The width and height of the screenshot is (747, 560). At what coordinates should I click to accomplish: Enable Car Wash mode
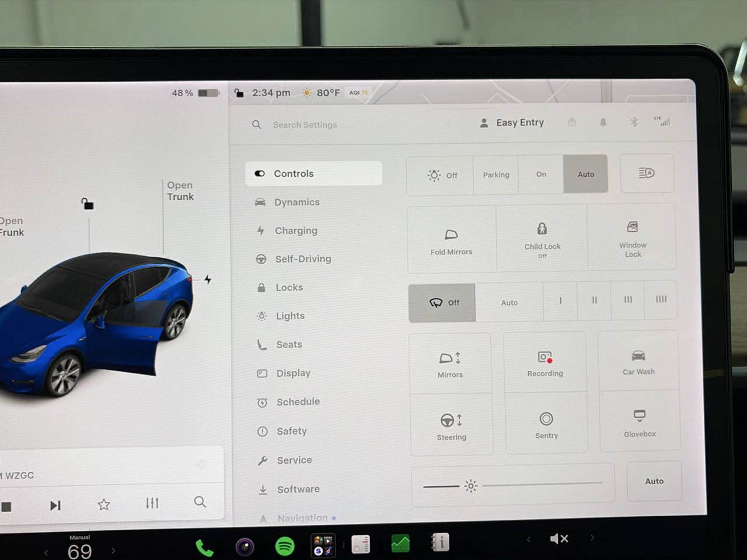tap(638, 360)
